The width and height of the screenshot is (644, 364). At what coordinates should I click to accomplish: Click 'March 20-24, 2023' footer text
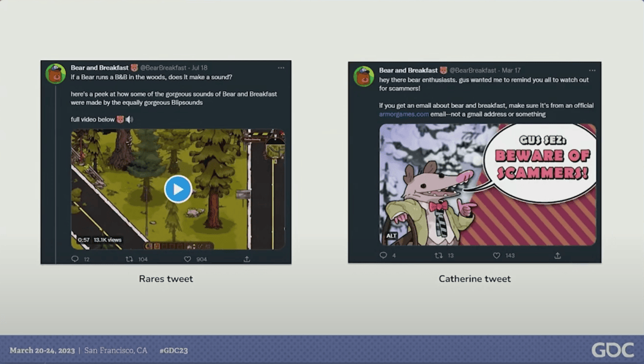(x=42, y=350)
